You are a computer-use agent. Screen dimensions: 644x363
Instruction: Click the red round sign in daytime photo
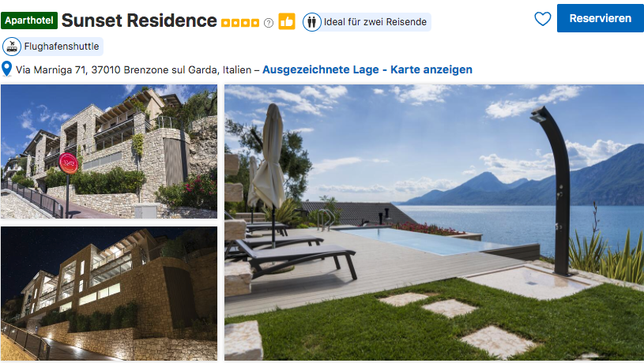pos(68,163)
